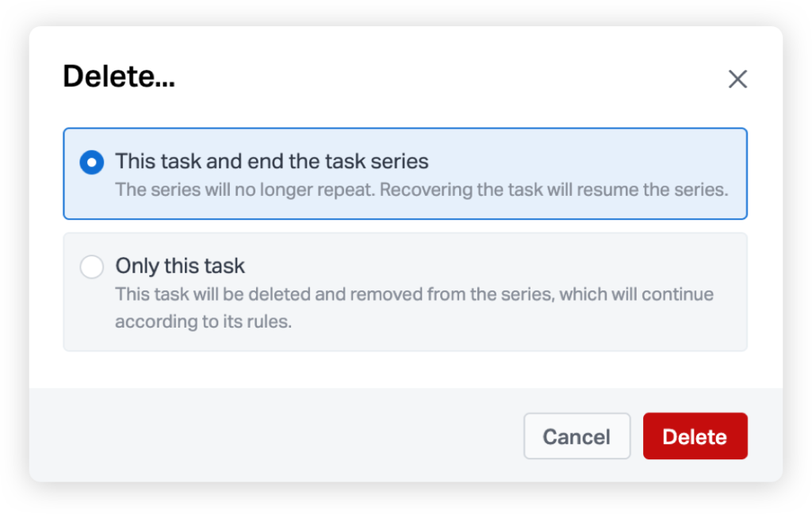Click the gray footer bar beside Cancel
Image resolution: width=812 pixels, height=514 pixels.
pos(274,435)
